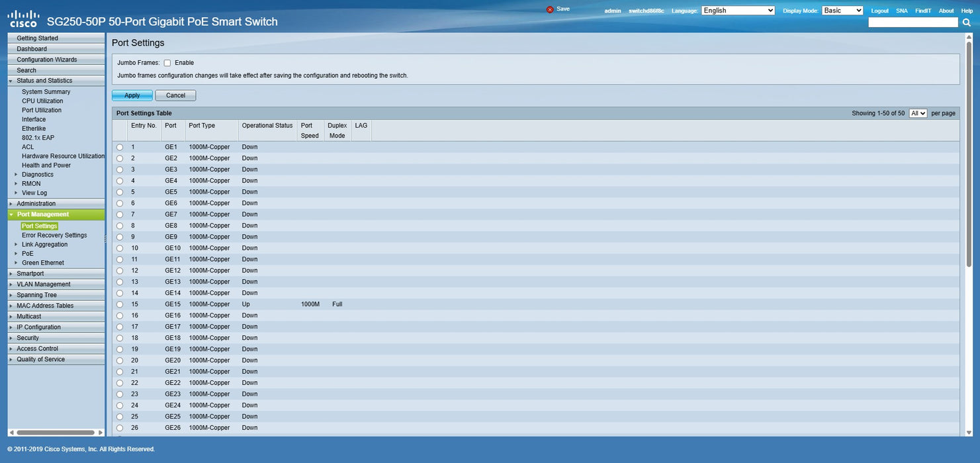
Task: Select the radio button for GE15
Action: 120,305
